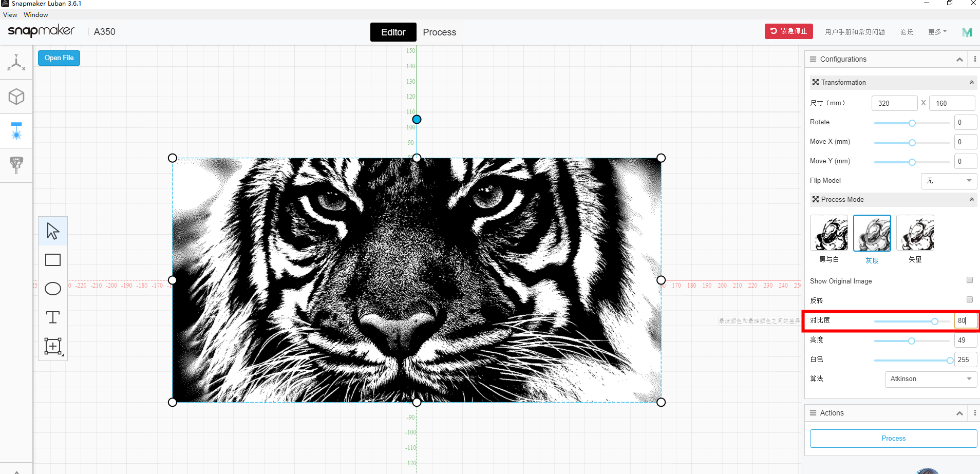
Task: Click the red 紧急停止 emergency stop button
Action: pos(789,31)
